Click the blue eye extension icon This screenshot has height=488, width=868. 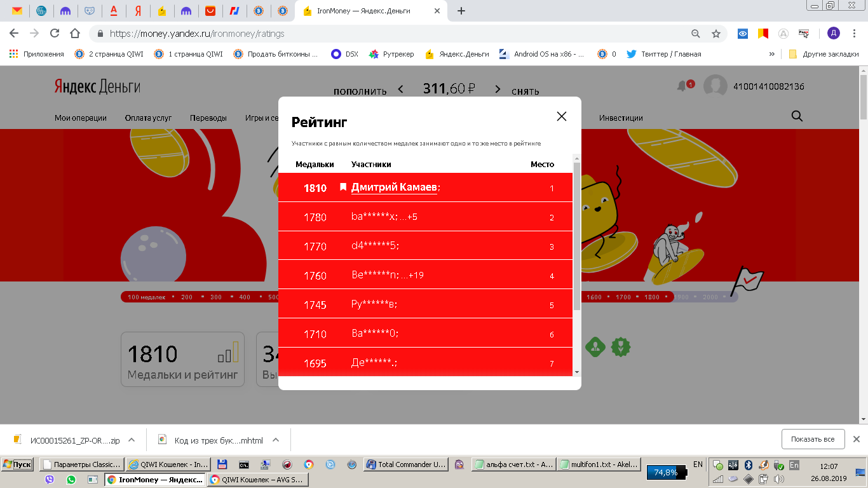click(x=743, y=34)
